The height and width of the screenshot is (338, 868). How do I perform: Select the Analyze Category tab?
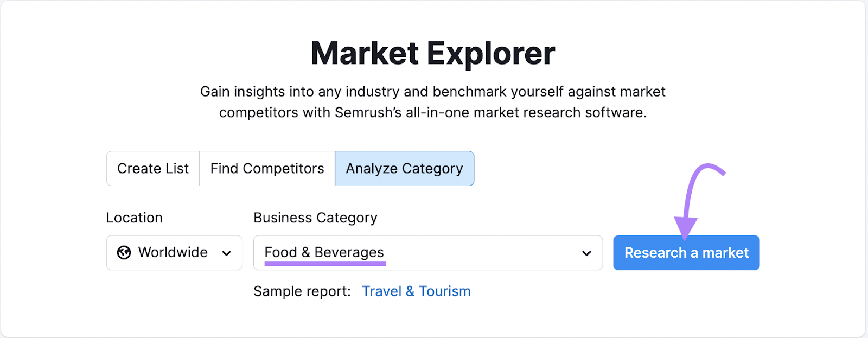click(x=404, y=168)
